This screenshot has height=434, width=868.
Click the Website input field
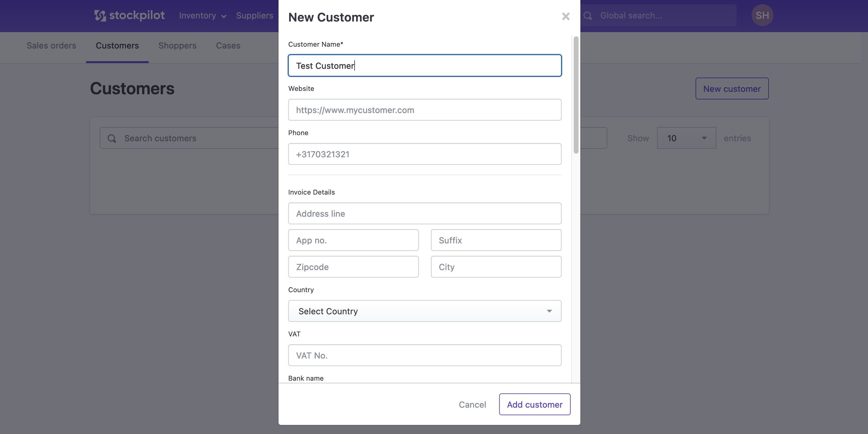(x=425, y=110)
